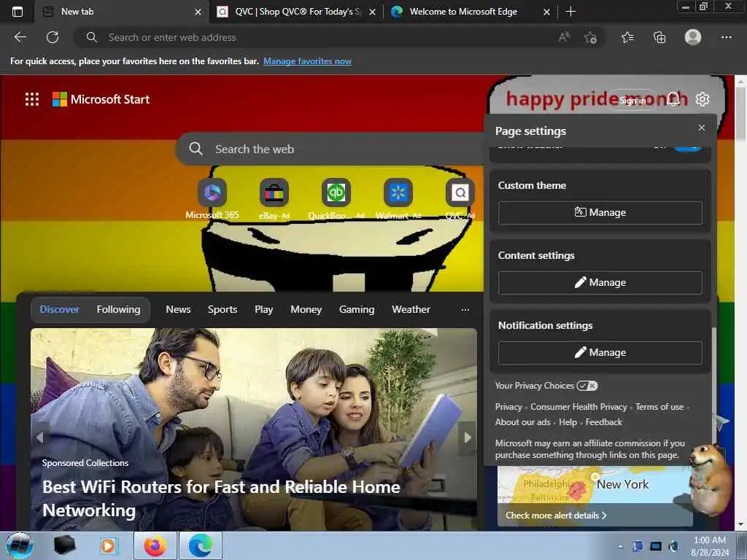Open a new tab with plus button
The image size is (747, 560).
tap(570, 12)
